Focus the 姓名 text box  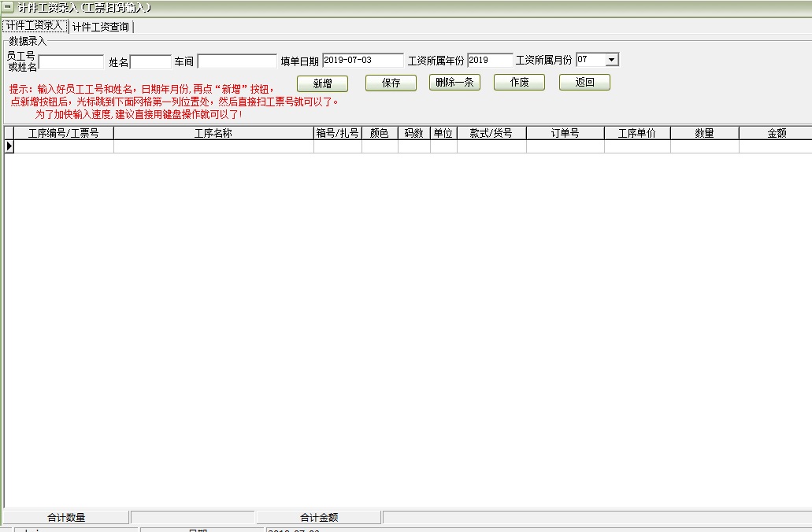(x=150, y=62)
